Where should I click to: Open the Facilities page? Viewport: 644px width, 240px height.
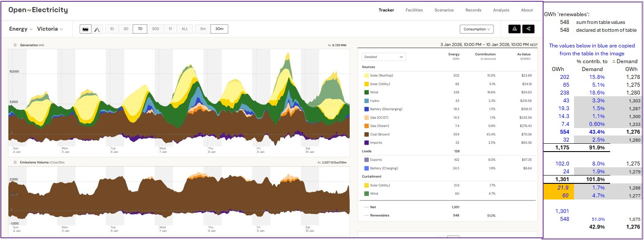[414, 10]
